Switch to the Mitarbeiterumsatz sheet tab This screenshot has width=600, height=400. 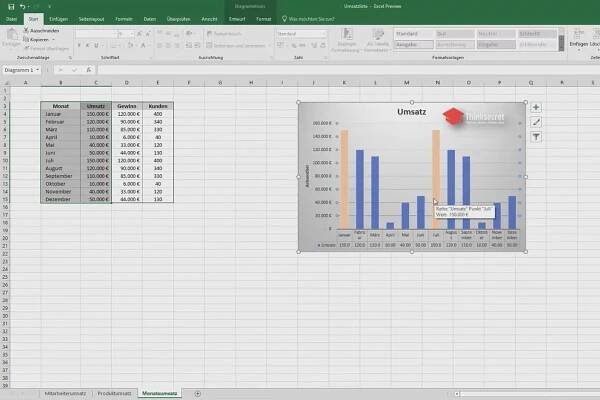pos(63,393)
